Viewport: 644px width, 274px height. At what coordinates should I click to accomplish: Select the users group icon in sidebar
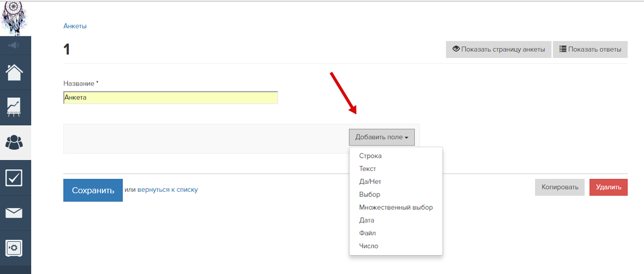14,142
